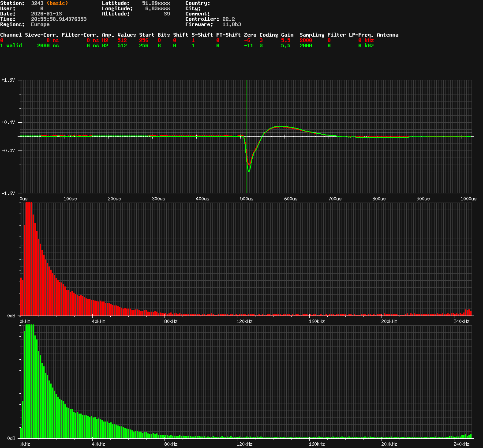Screen dimensions: 483x448
Task: Select the station number 3243
Action: pyautogui.click(x=37, y=3)
